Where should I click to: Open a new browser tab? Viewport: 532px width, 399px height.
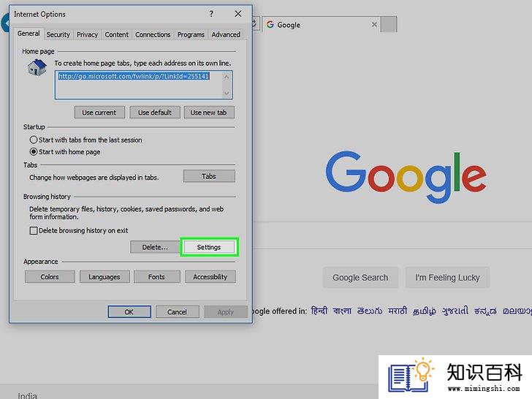389,24
